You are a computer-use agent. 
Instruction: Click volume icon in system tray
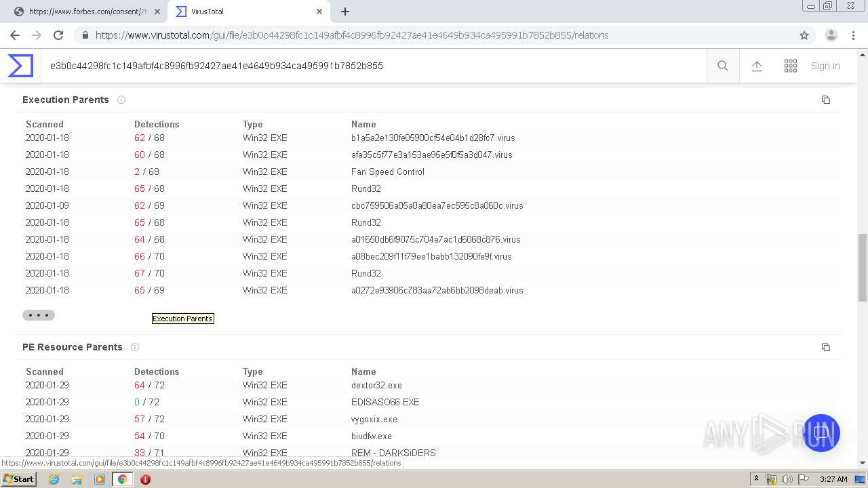787,479
